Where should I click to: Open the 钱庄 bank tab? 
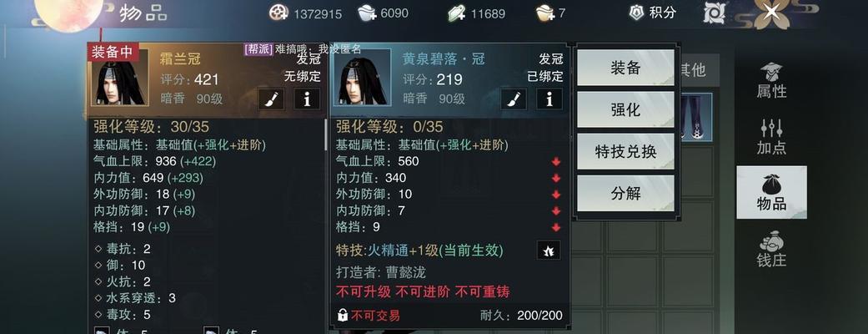771,249
